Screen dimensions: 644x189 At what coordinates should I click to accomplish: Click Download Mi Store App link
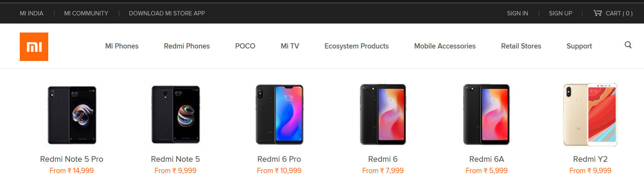pos(167,13)
